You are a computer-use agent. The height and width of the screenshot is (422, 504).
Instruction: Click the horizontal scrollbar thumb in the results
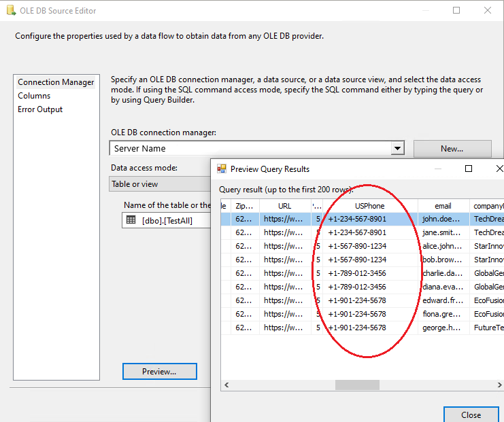point(357,385)
